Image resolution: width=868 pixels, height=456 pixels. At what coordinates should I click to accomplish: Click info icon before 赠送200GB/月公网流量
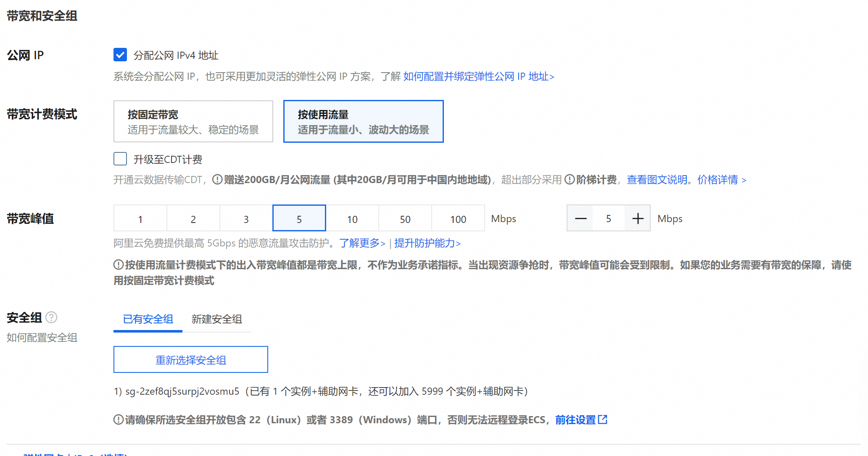point(217,180)
